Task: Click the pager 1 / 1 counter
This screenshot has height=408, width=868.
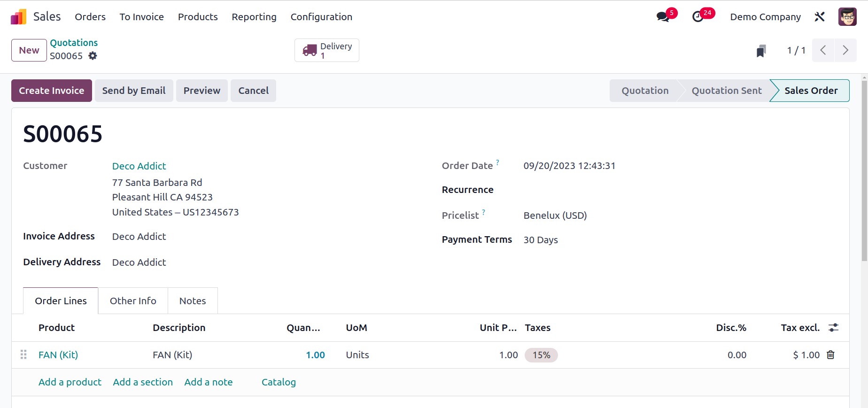Action: tap(796, 50)
